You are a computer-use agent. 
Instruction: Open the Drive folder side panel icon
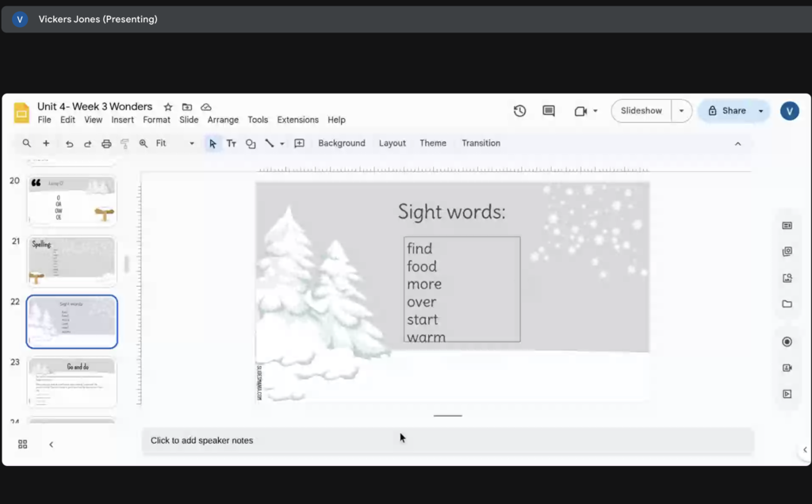pos(787,304)
